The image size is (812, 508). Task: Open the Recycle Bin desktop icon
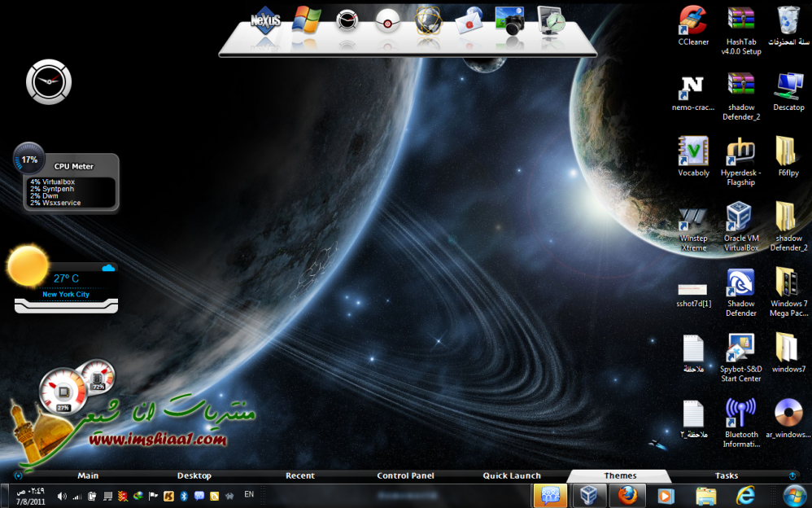pos(788,26)
